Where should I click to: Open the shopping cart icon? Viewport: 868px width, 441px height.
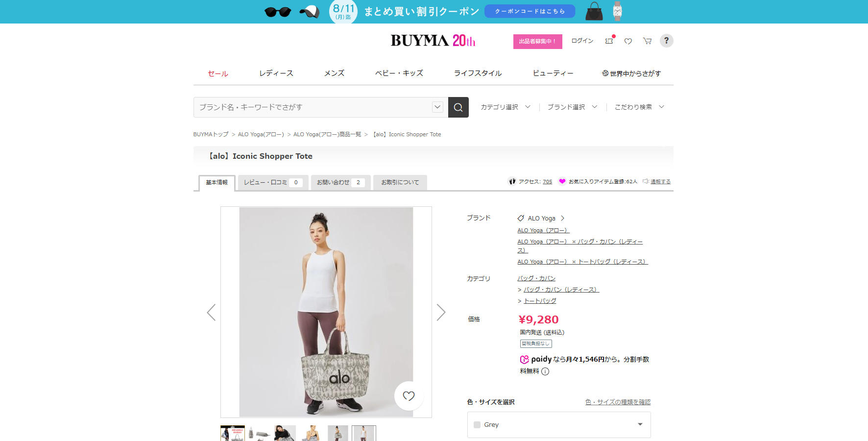pos(647,41)
